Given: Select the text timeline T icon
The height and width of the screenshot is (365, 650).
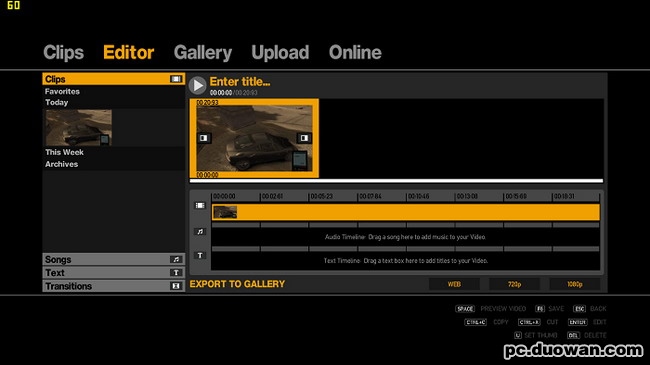Looking at the screenshot, I should [x=200, y=255].
